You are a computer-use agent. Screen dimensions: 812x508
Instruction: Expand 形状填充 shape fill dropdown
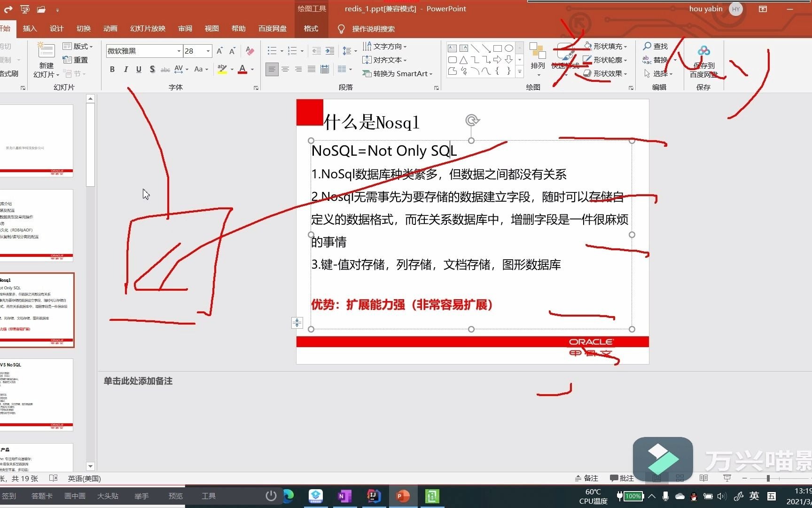click(605, 46)
